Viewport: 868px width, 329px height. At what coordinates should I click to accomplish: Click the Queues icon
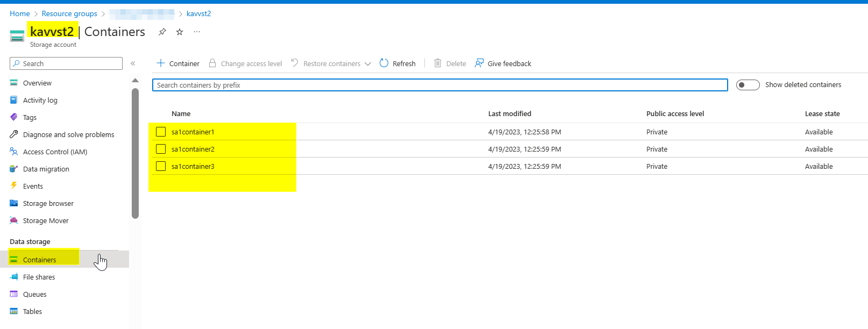[x=14, y=294]
